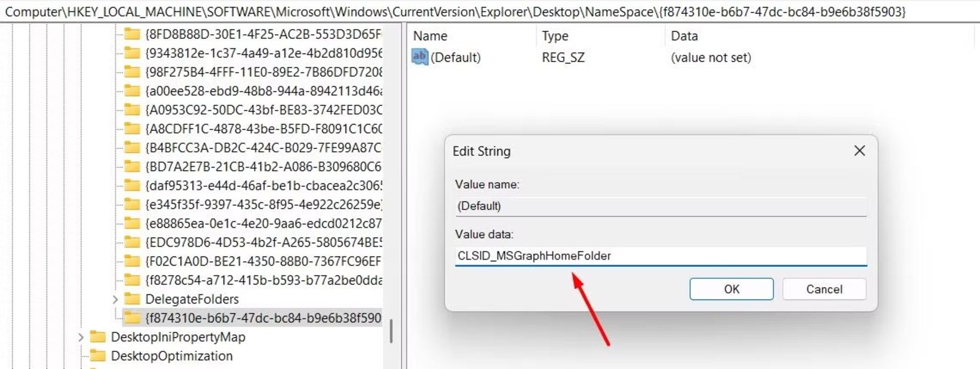Sort values by Name column header

tap(430, 36)
